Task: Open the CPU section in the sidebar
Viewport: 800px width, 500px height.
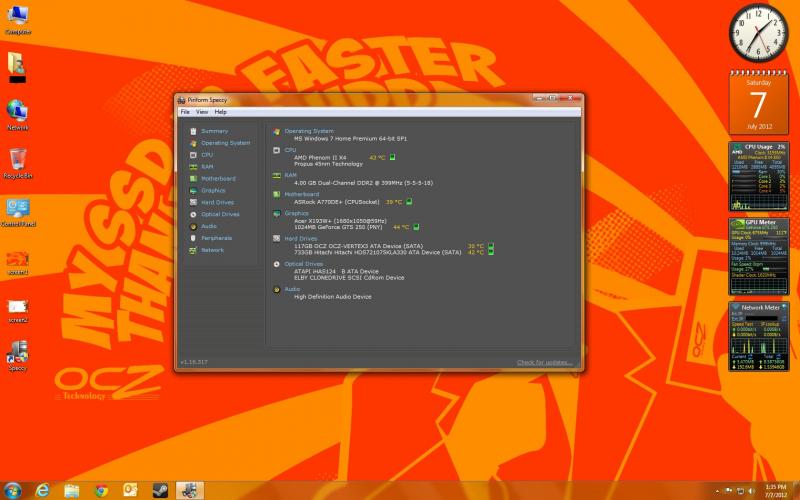Action: coord(207,155)
